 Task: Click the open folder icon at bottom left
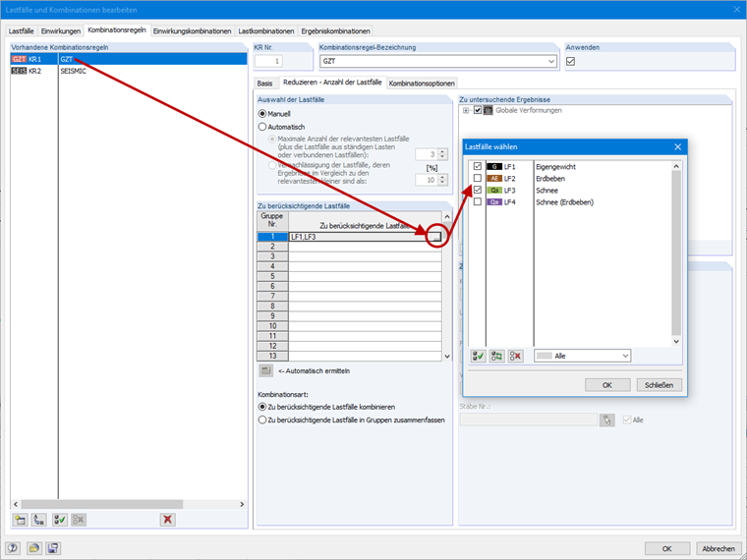33,548
